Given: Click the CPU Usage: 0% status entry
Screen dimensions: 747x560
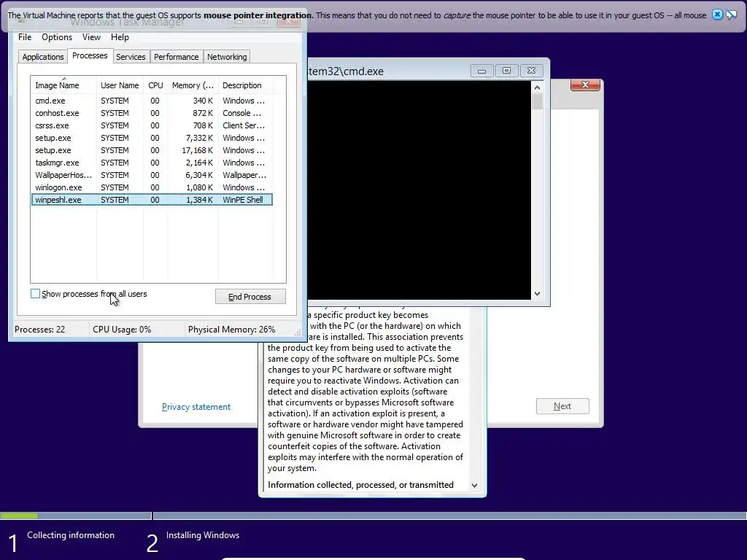Looking at the screenshot, I should pos(122,330).
